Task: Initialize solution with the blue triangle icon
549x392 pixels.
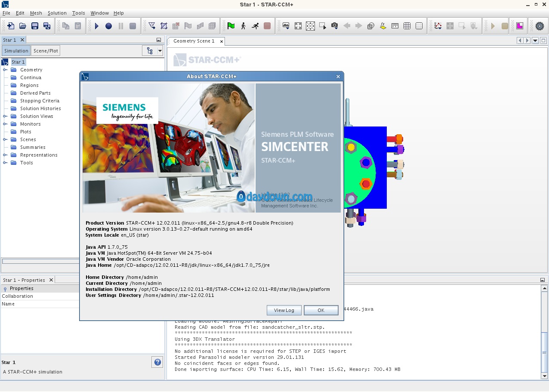Action: pos(97,26)
